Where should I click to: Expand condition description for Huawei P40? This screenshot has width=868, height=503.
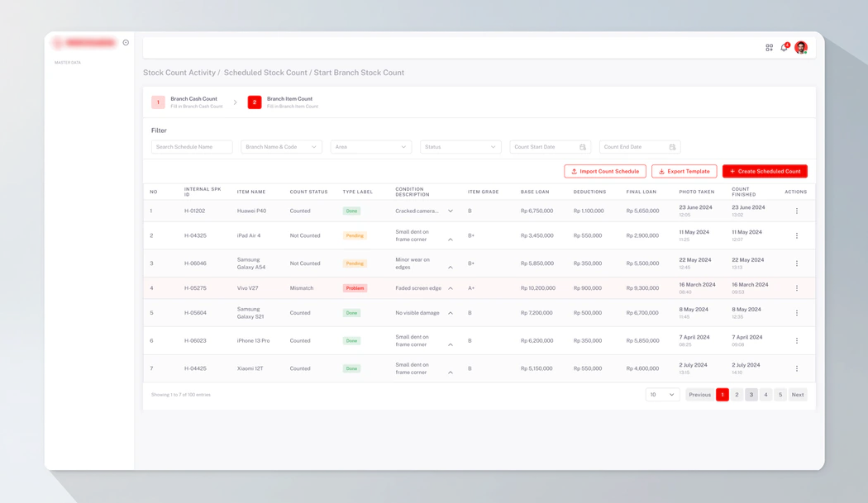tap(450, 211)
